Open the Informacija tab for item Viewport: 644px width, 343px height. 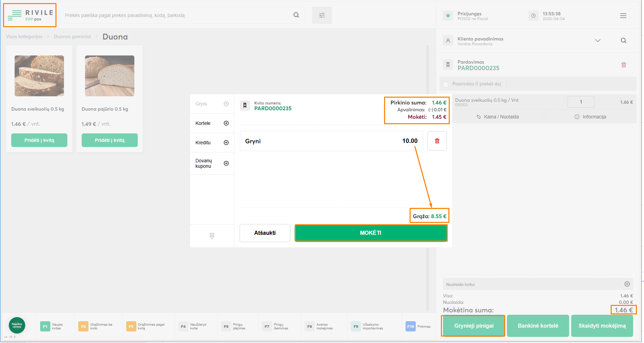(590, 117)
